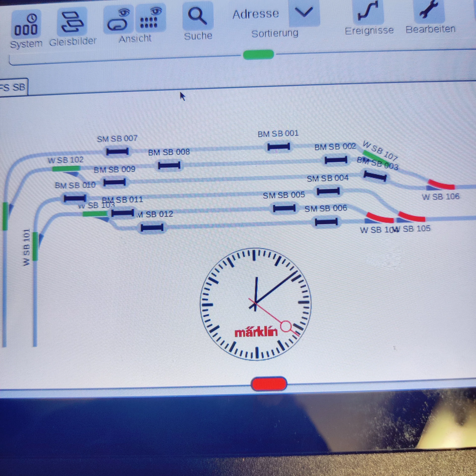Click contact SM SB 007 symbol
476x476 pixels.
click(x=117, y=151)
